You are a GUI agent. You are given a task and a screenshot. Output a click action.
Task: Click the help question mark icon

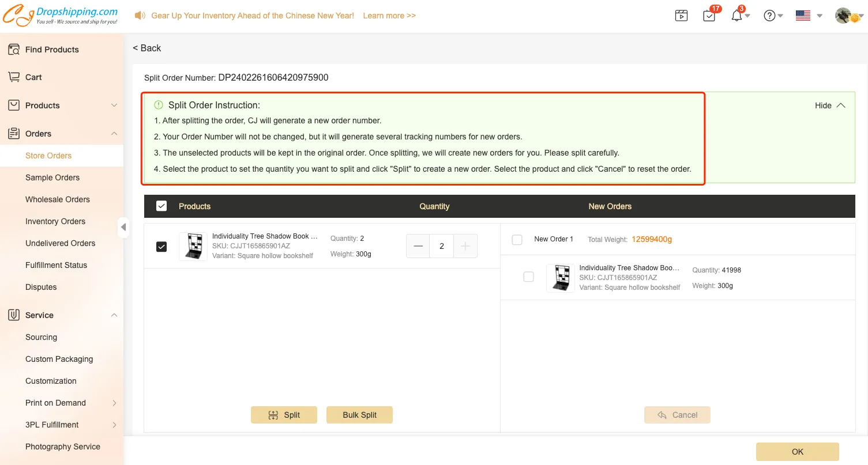[769, 16]
